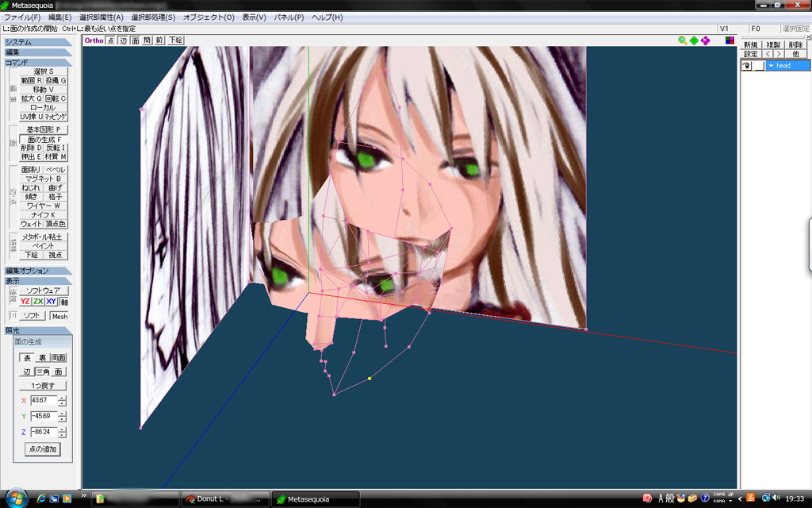The height and width of the screenshot is (508, 812).
Task: Select the 拡大 Q scale command
Action: pyautogui.click(x=31, y=98)
